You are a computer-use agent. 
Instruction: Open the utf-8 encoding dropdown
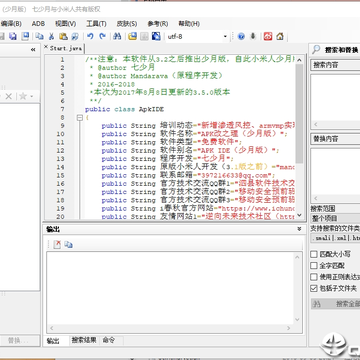[225, 36]
